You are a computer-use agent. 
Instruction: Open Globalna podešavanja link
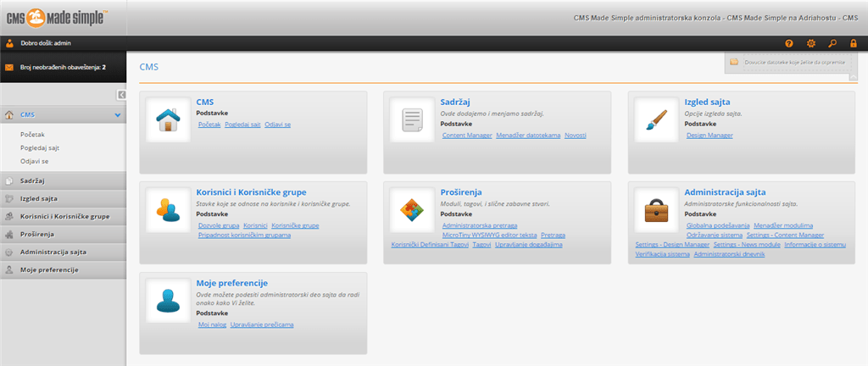718,225
